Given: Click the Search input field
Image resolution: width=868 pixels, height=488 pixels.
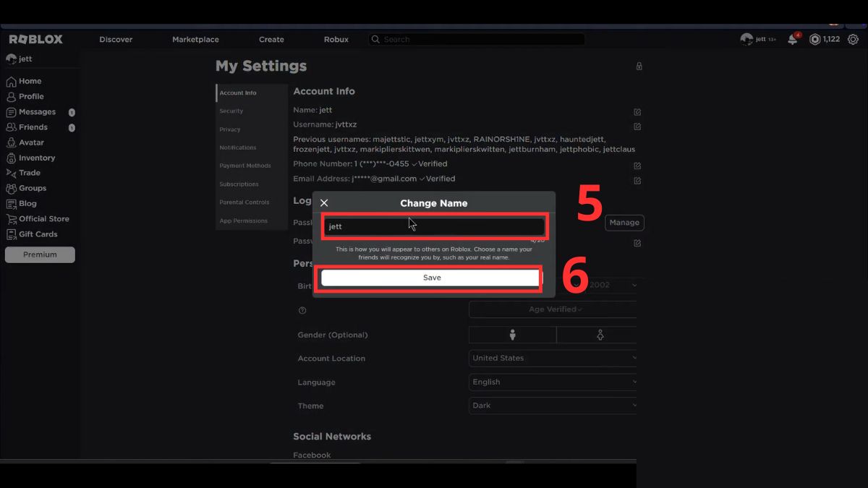Looking at the screenshot, I should click(x=477, y=39).
